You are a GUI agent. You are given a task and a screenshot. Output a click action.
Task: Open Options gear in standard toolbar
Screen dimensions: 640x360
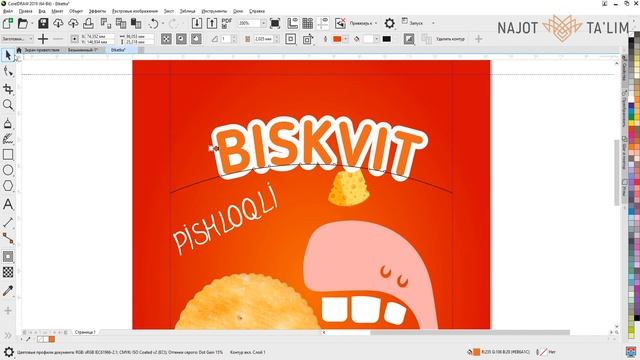point(389,23)
